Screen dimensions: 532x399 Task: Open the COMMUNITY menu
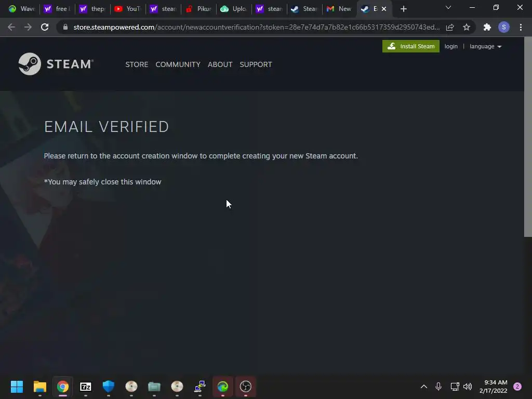tap(178, 64)
